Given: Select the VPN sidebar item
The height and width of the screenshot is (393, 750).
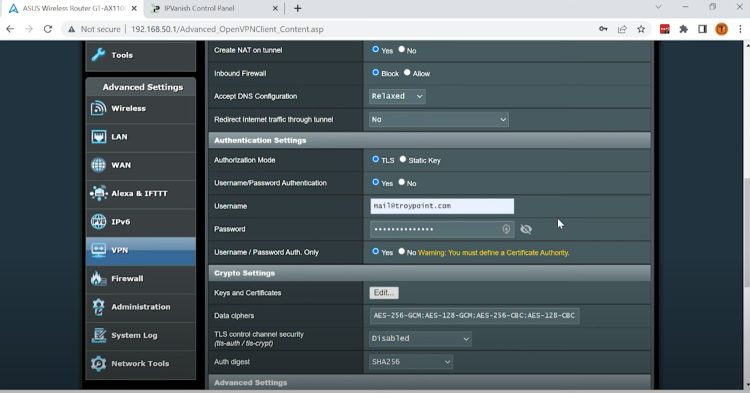Looking at the screenshot, I should (141, 251).
